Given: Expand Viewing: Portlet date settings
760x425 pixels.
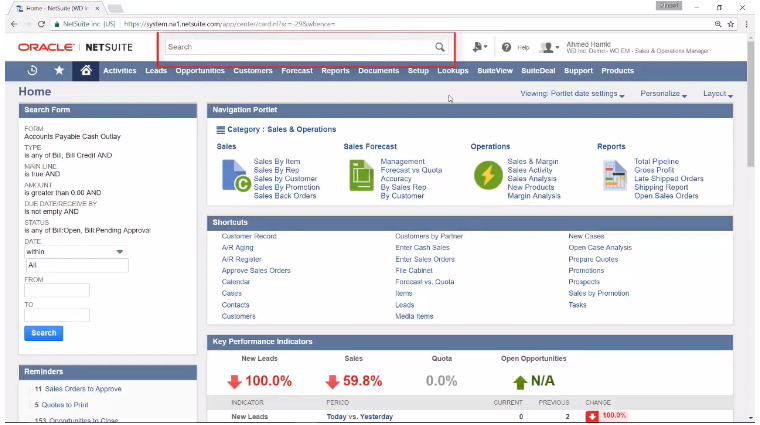Looking at the screenshot, I should pos(572,94).
